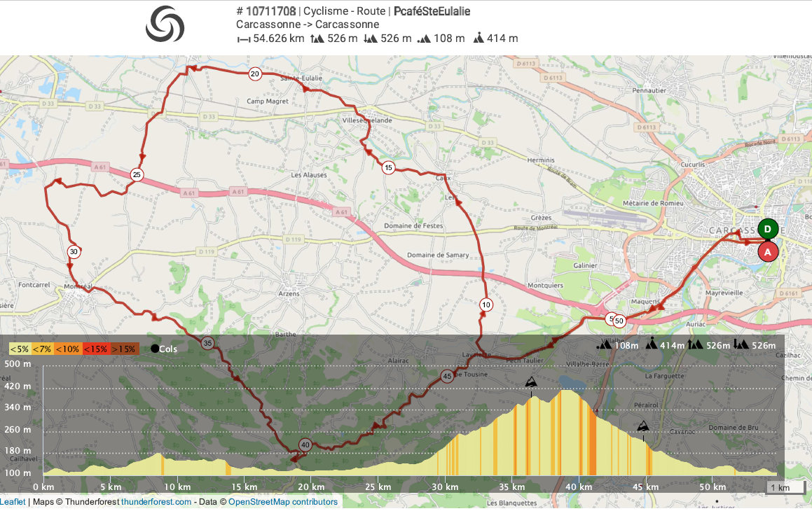The width and height of the screenshot is (812, 511).
Task: Select the kilometer 10 route marker
Action: [x=486, y=304]
